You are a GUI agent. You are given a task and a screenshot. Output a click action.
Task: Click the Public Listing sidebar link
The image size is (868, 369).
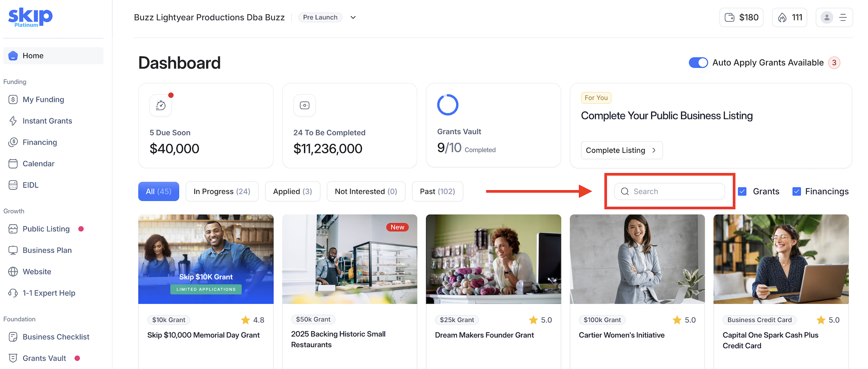[46, 229]
